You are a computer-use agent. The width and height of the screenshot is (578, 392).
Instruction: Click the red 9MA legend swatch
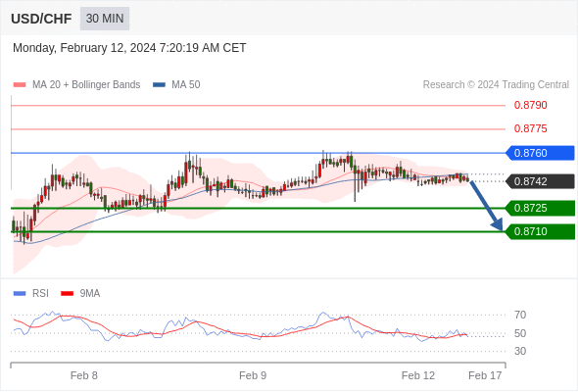pyautogui.click(x=67, y=294)
